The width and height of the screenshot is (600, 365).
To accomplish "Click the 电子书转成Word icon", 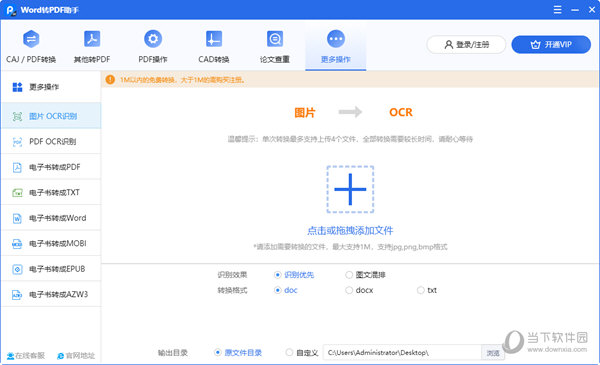I will 17,218.
